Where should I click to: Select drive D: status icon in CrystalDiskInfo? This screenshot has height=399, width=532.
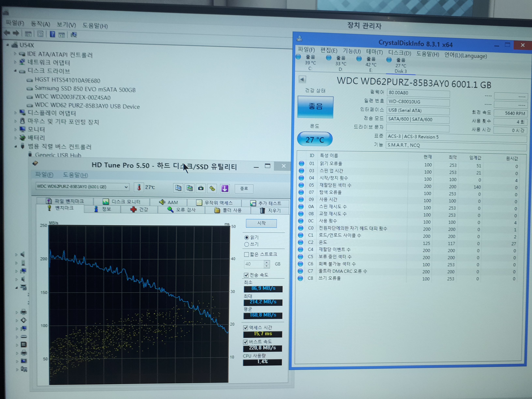(329, 58)
